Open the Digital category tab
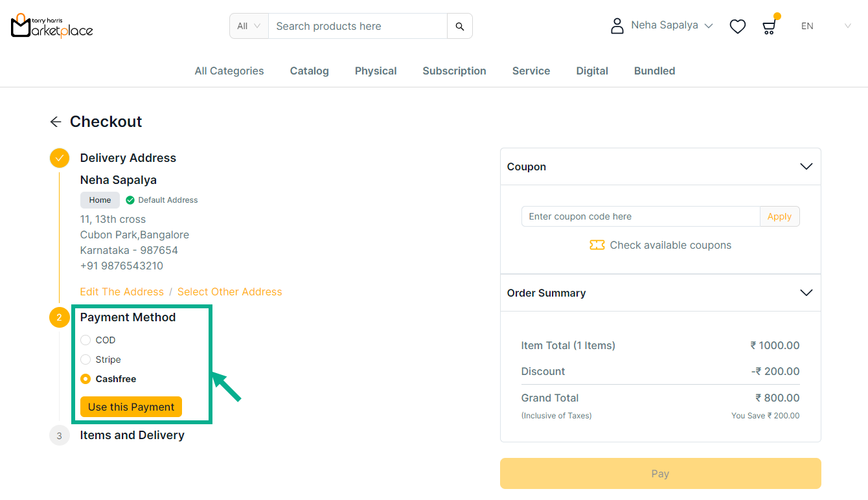The image size is (868, 500). click(x=592, y=71)
